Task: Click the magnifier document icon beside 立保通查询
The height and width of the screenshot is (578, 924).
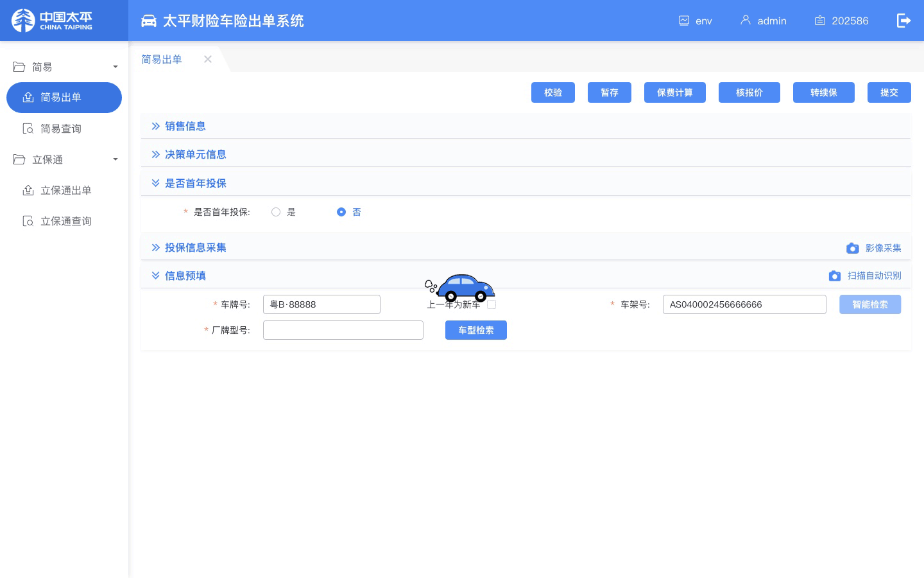Action: click(x=28, y=221)
